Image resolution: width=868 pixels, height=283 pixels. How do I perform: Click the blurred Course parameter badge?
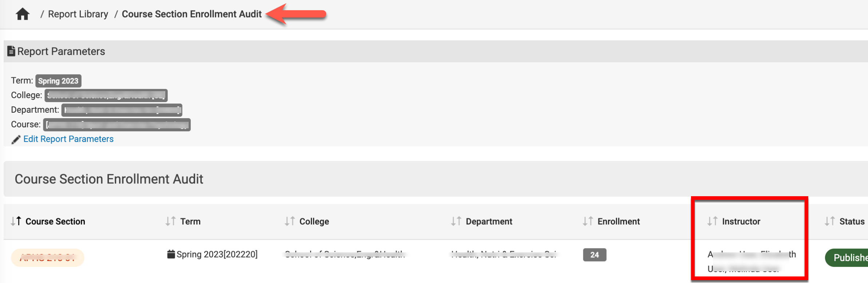[117, 125]
